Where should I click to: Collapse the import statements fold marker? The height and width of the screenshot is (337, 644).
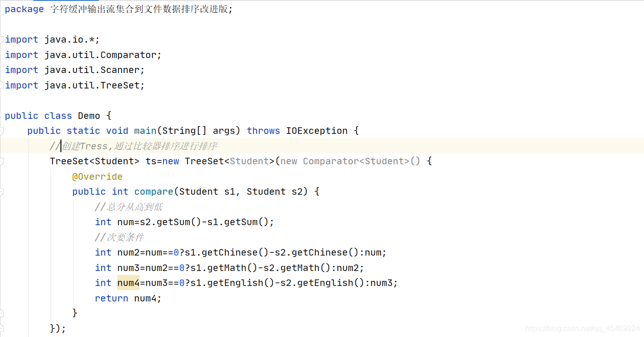pyautogui.click(x=2, y=40)
